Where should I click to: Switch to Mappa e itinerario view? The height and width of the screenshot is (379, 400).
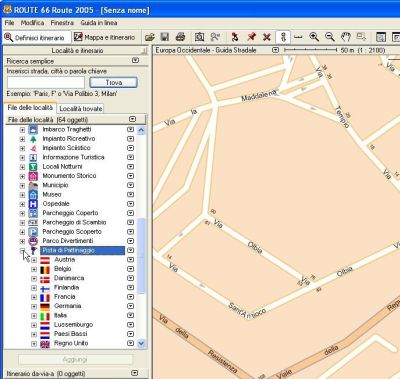[105, 37]
